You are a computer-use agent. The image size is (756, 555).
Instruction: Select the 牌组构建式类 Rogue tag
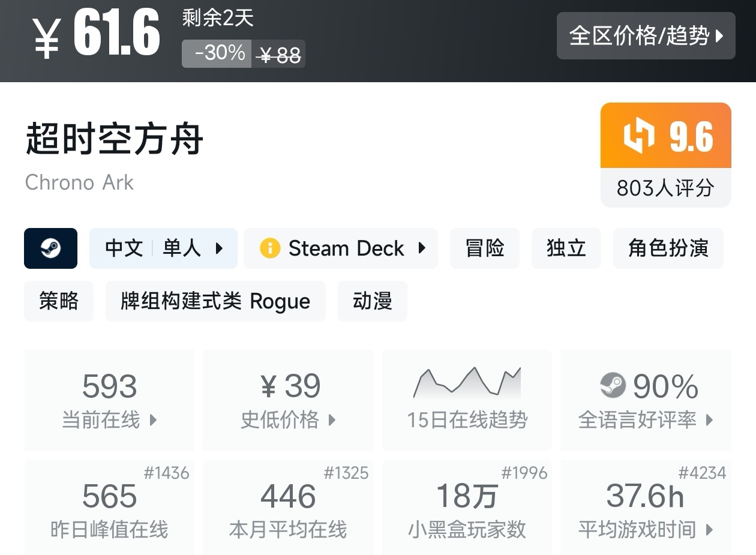click(215, 301)
